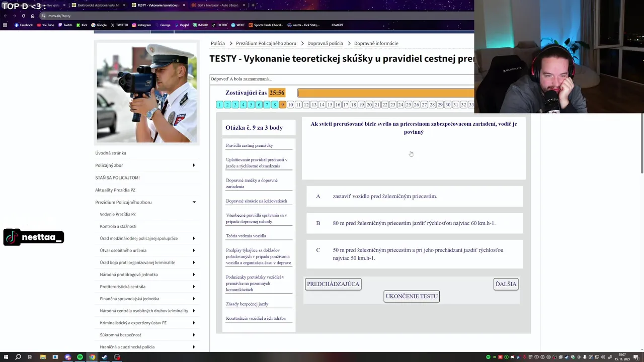Open Úvodná stránka menu item

(111, 153)
